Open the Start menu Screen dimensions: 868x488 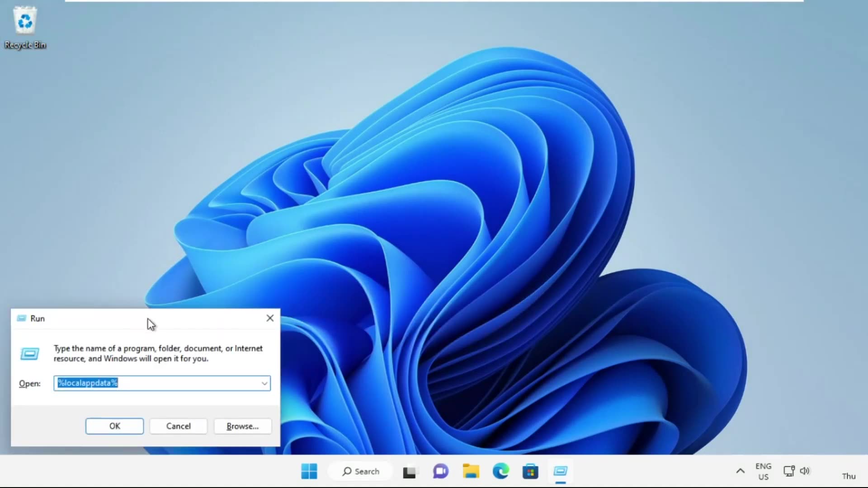tap(309, 471)
